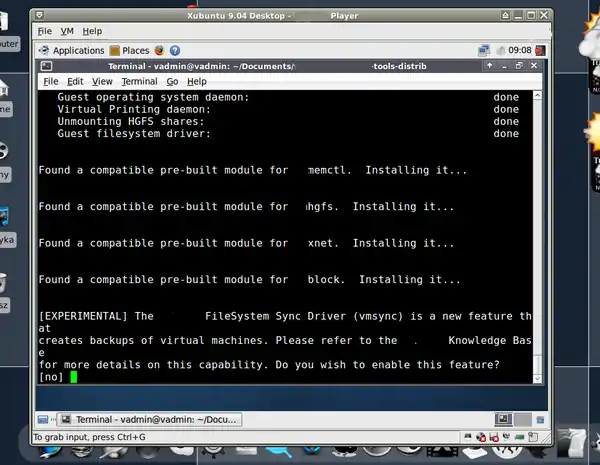Screen dimensions: 600x465
Task: Click the blue help icon in panel
Action: click(x=175, y=50)
